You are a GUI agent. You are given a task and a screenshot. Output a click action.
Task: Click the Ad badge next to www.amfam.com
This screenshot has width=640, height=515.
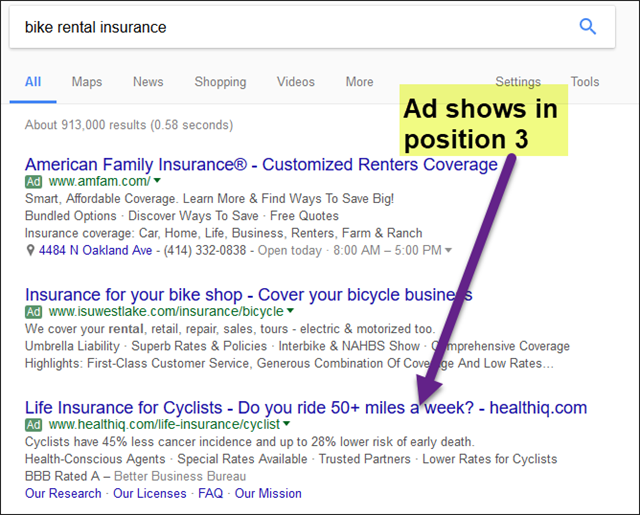(33, 181)
